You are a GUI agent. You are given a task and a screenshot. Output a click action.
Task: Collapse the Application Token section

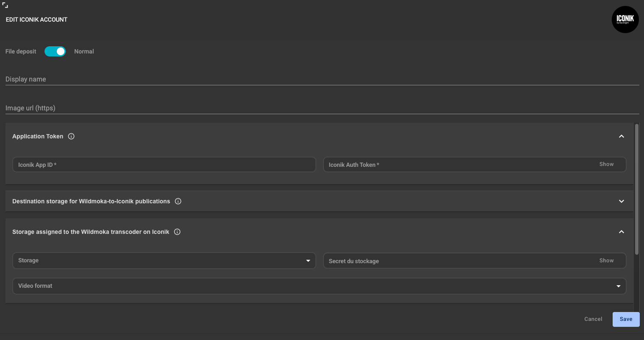coord(621,136)
